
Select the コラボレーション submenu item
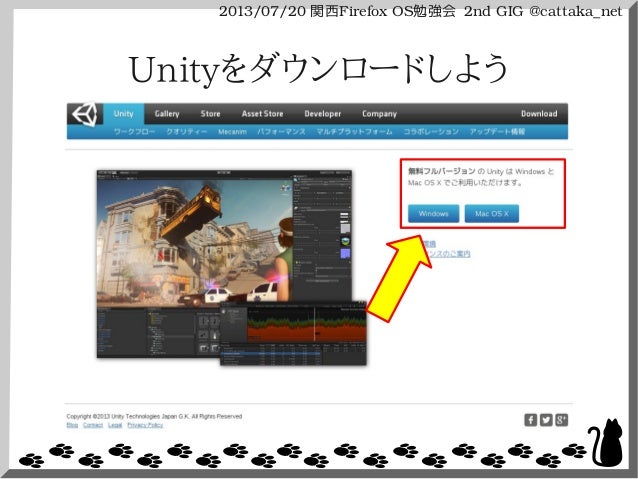(431, 131)
